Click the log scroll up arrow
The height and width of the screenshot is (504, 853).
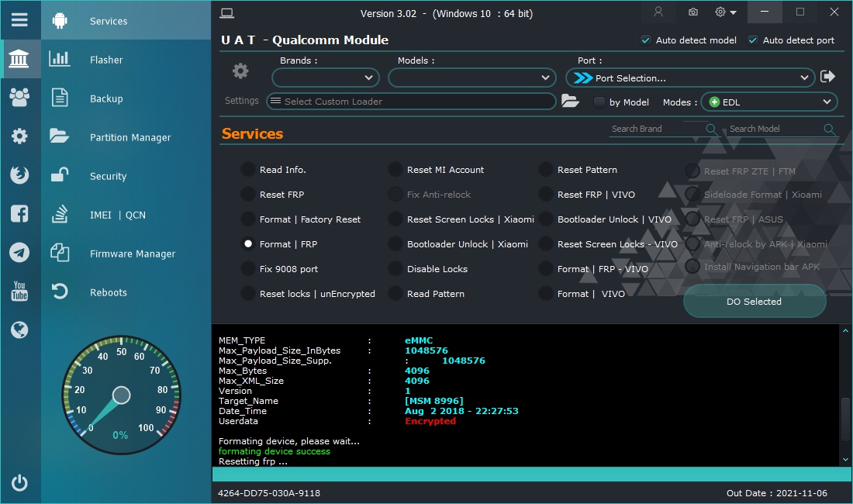click(845, 330)
